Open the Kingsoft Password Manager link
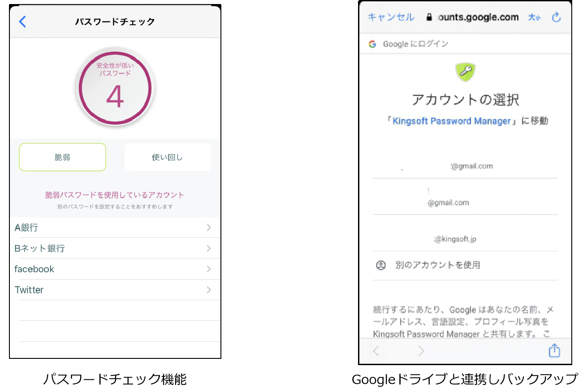 (x=451, y=121)
